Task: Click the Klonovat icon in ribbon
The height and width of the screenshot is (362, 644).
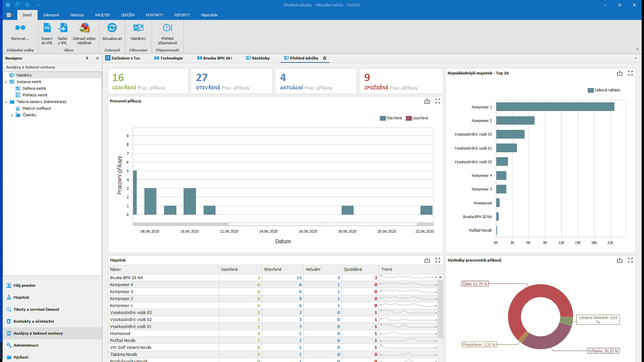Action: [x=20, y=28]
